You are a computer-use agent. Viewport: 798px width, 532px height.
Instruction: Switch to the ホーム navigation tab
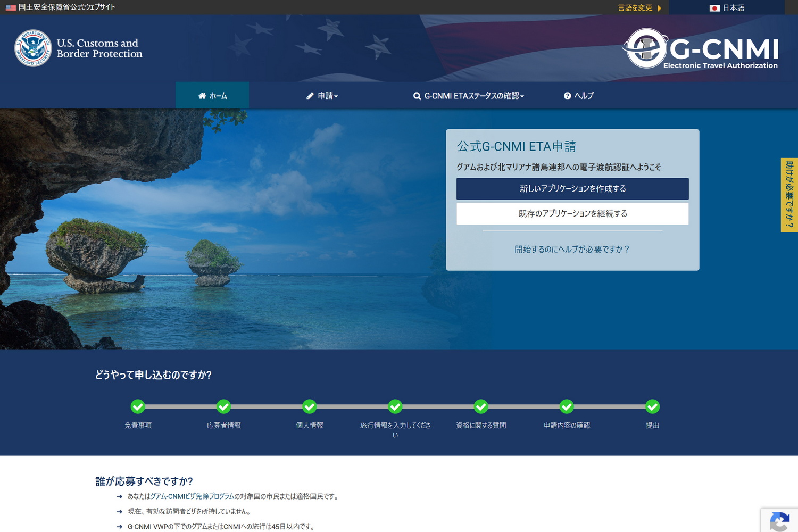coord(212,96)
